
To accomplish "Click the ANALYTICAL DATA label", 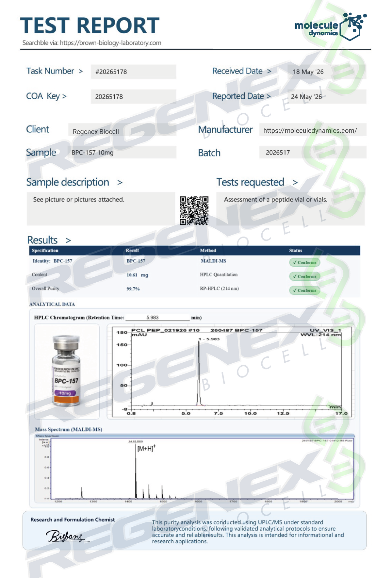I will [x=52, y=304].
